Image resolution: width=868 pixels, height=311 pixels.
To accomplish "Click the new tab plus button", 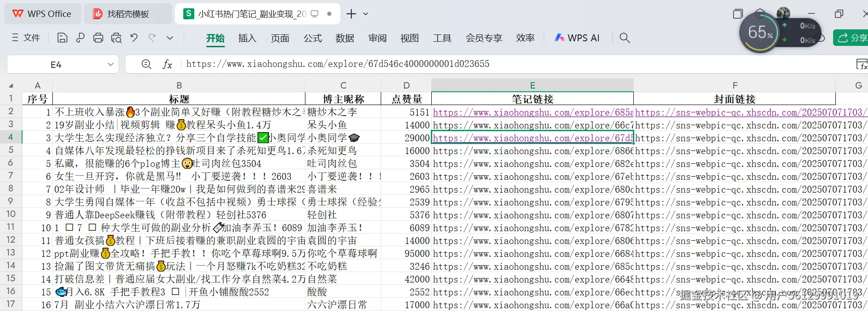I will coord(351,14).
